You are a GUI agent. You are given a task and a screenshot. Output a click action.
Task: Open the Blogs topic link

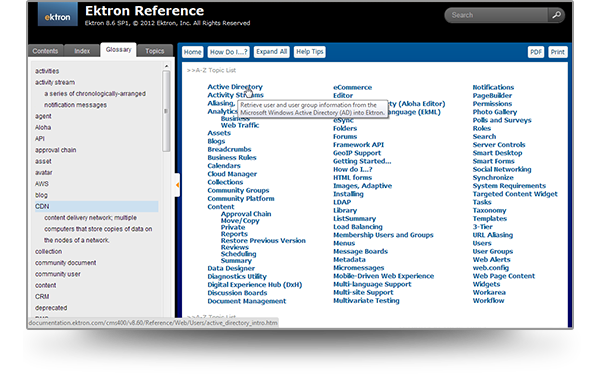click(x=216, y=141)
